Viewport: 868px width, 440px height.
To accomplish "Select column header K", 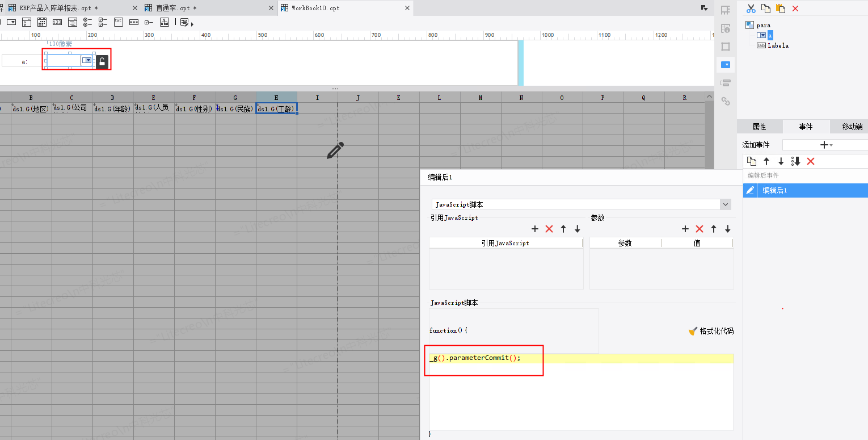I will [x=399, y=98].
